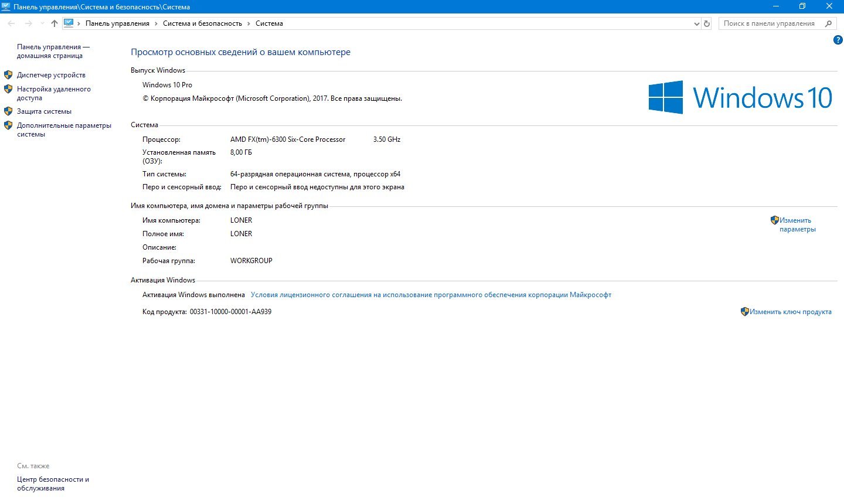Click the "Активация Windows выполнена" status text
Viewport: 844px width, 504px height.
[x=193, y=295]
